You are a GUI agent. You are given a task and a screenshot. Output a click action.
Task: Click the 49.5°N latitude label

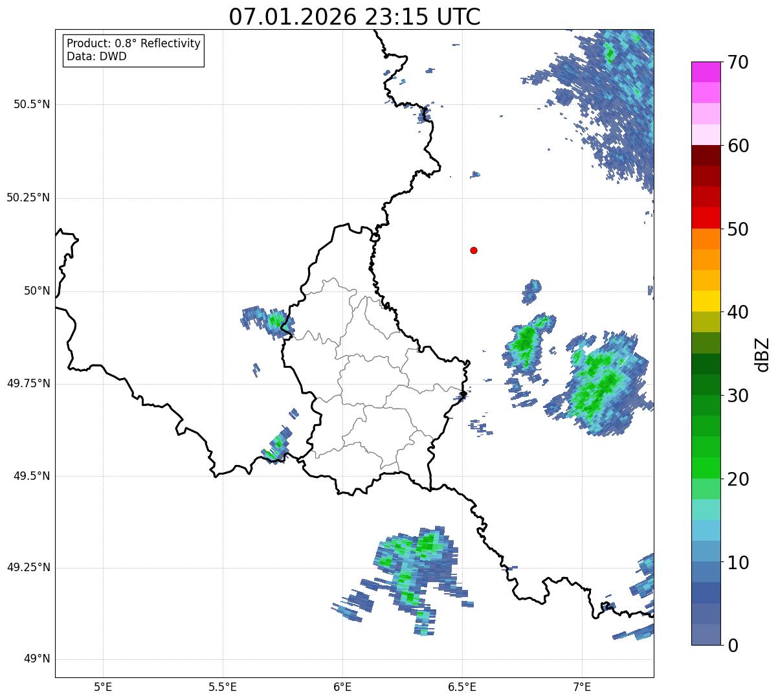pyautogui.click(x=32, y=476)
